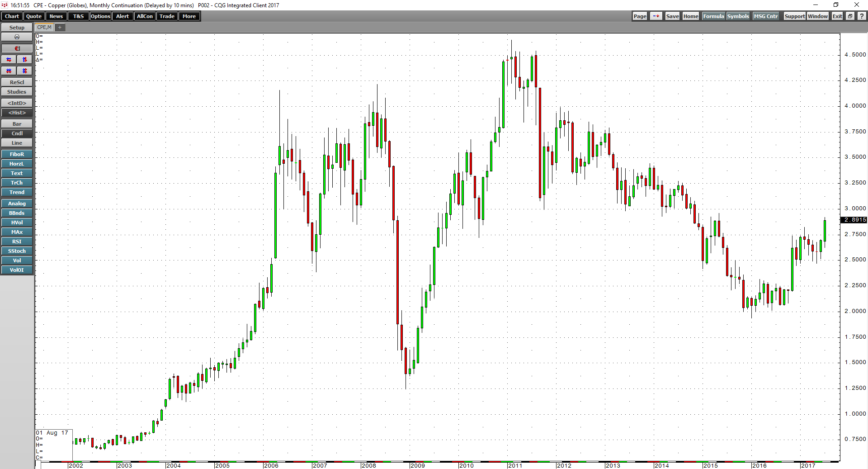Click the red-blue horizontal arrows icon
The width and height of the screenshot is (868, 469).
pos(9,59)
